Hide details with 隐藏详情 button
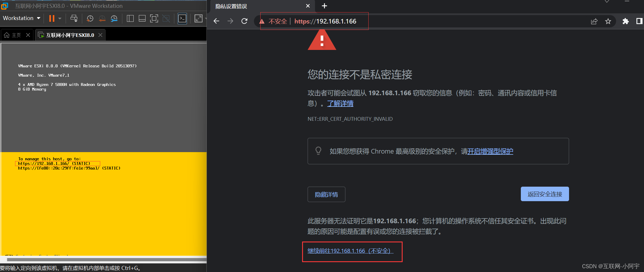This screenshot has width=644, height=272. pyautogui.click(x=326, y=194)
